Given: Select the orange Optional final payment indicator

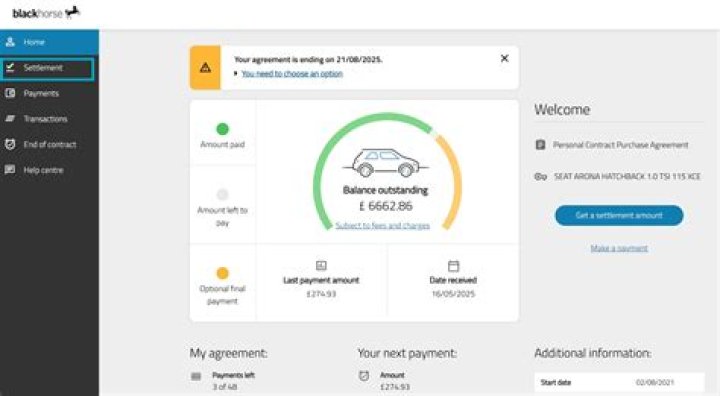Looking at the screenshot, I should 222,273.
